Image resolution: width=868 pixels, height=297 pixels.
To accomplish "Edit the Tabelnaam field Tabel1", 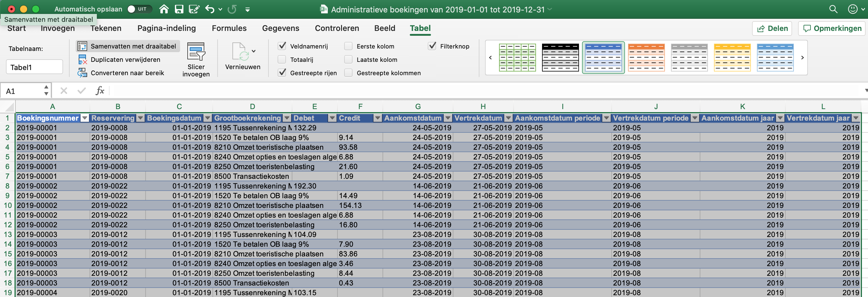I will tap(35, 67).
